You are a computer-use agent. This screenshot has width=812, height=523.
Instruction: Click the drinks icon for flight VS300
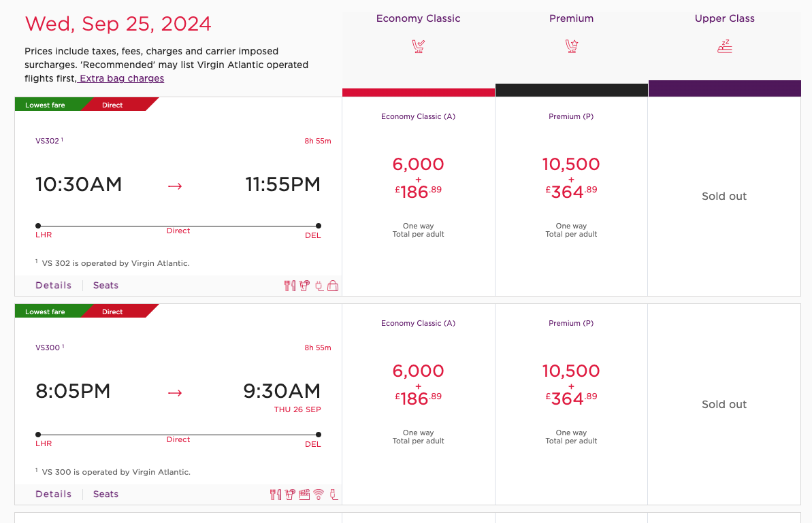point(290,494)
